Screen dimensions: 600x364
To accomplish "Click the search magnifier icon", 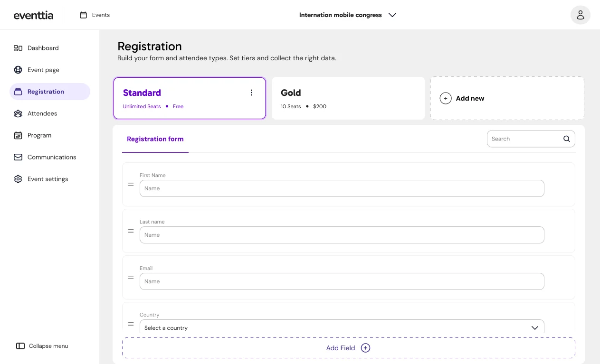I will tap(567, 139).
